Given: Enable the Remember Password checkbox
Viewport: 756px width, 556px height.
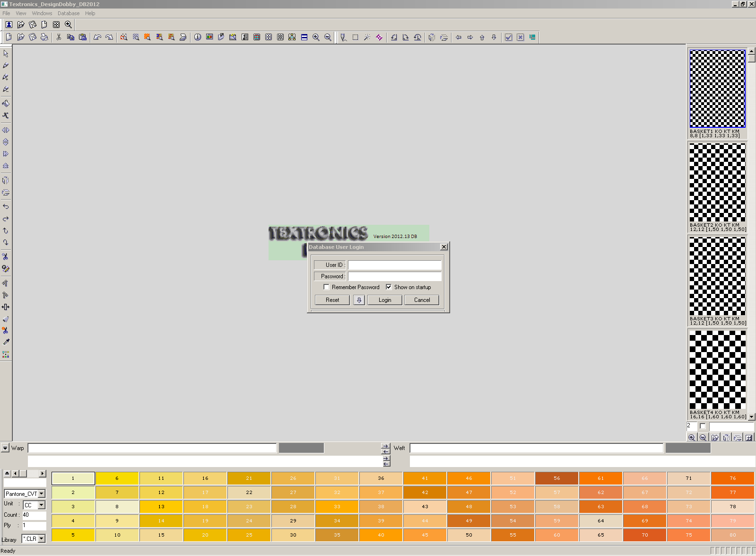Looking at the screenshot, I should click(x=326, y=287).
